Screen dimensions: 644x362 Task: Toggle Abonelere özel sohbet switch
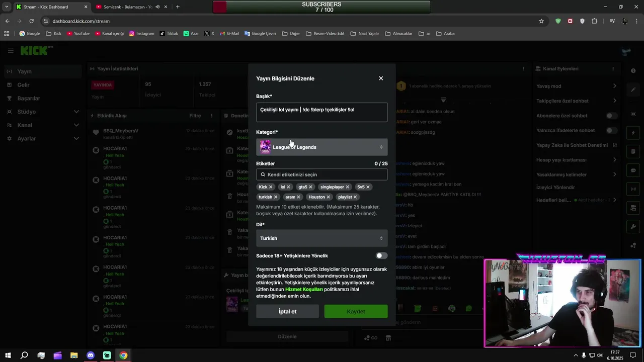[x=611, y=116]
